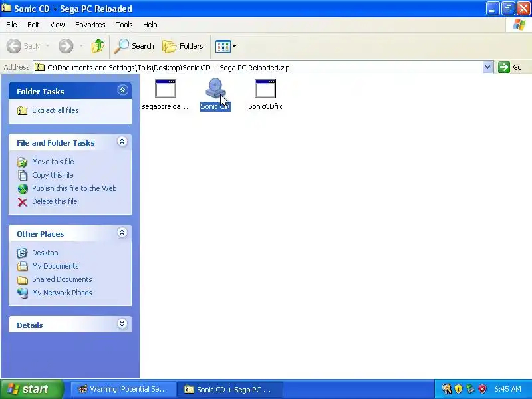Click Extract all files link
Screen dimensions: 532x399
click(55, 110)
